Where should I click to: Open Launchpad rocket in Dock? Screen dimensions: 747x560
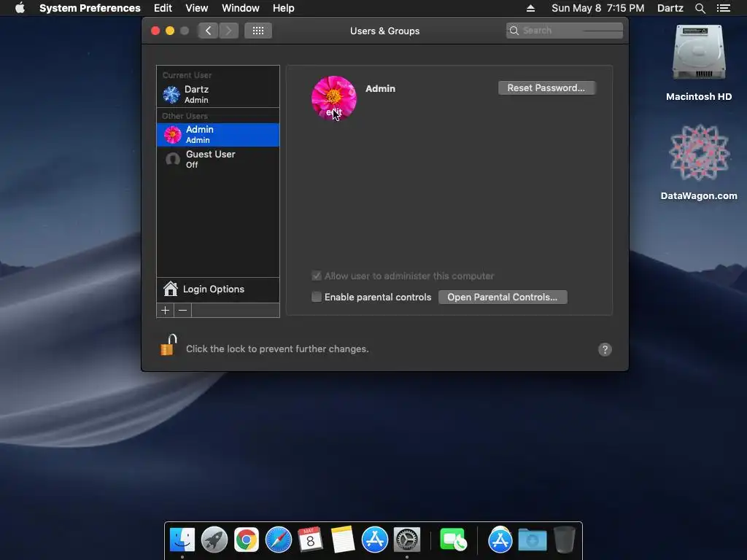pos(214,540)
